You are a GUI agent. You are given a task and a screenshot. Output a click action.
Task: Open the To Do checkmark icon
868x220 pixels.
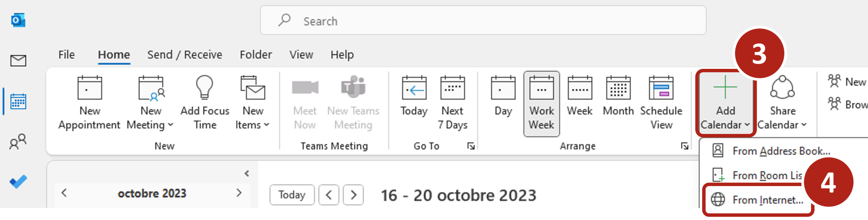18,182
